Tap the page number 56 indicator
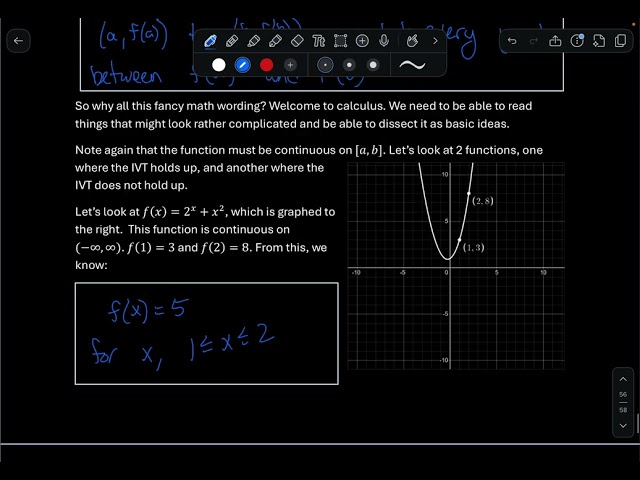The image size is (640, 480). [623, 395]
